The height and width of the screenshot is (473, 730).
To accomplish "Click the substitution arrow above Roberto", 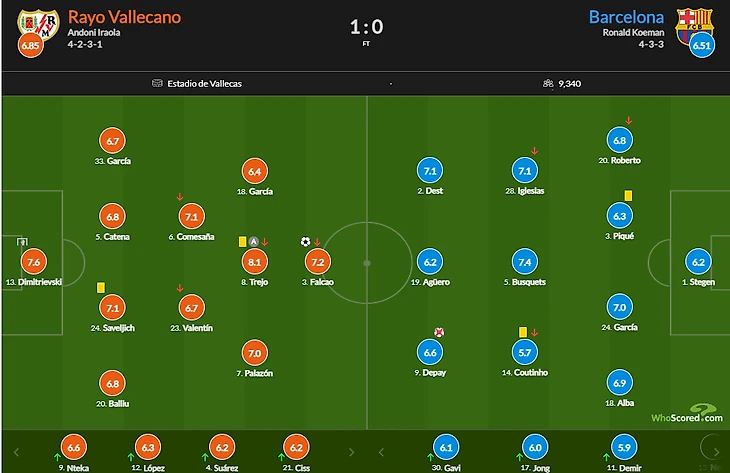I will coord(628,120).
